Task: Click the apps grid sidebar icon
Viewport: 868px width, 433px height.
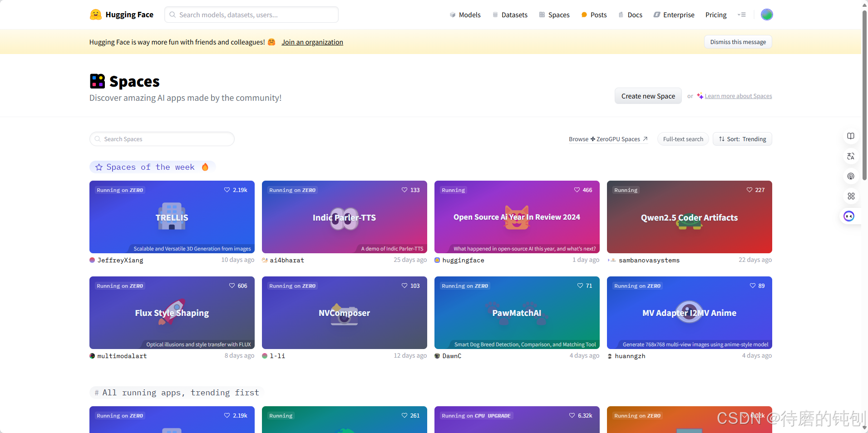Action: point(851,196)
